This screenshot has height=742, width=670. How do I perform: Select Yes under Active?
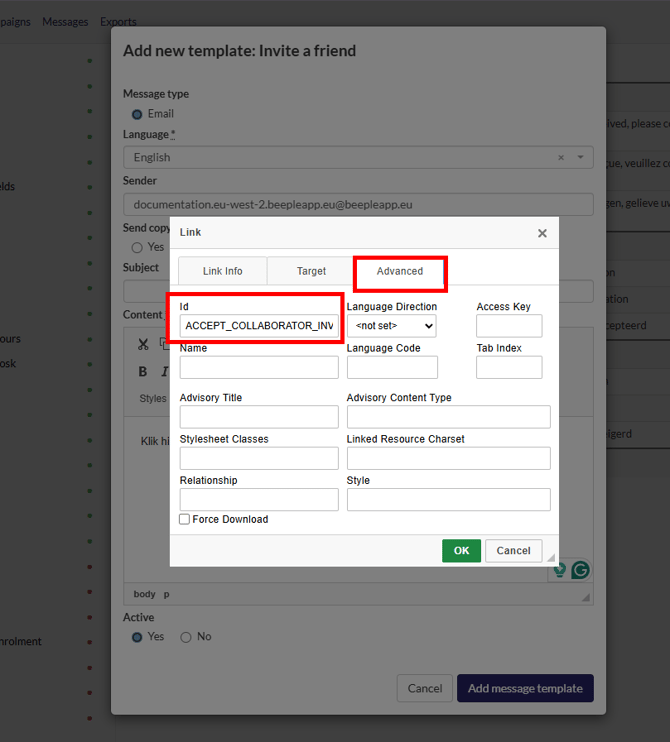137,637
